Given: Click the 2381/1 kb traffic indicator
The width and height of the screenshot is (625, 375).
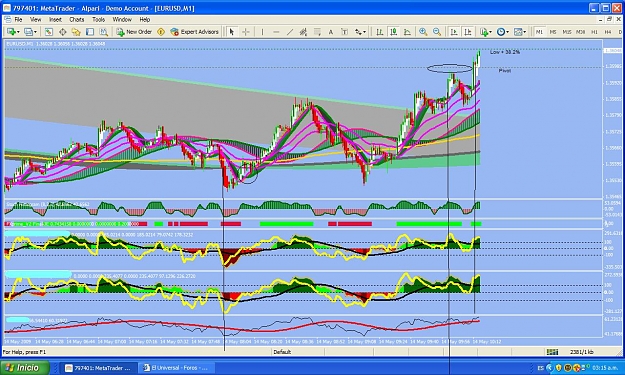Looking at the screenshot, I should click(x=582, y=352).
